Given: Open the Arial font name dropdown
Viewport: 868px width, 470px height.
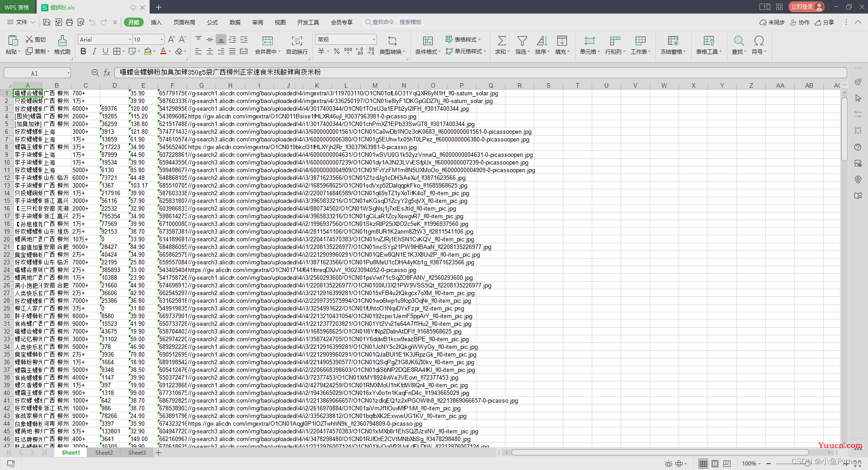Looking at the screenshot, I should [x=130, y=39].
